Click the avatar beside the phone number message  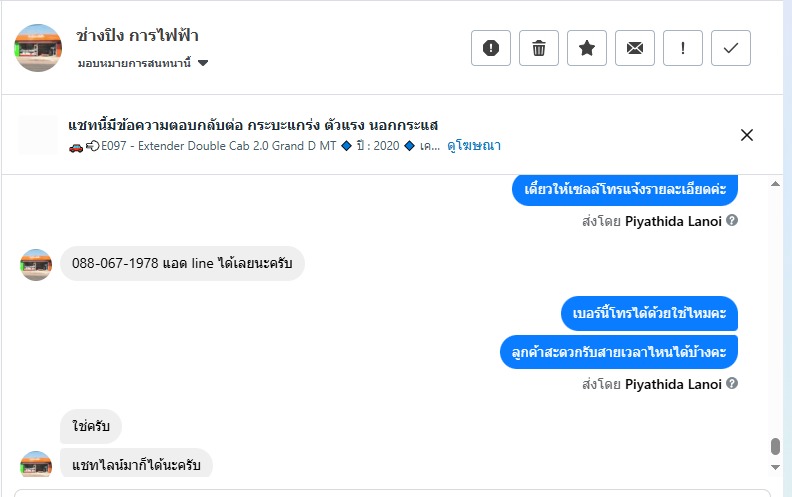[x=36, y=265]
